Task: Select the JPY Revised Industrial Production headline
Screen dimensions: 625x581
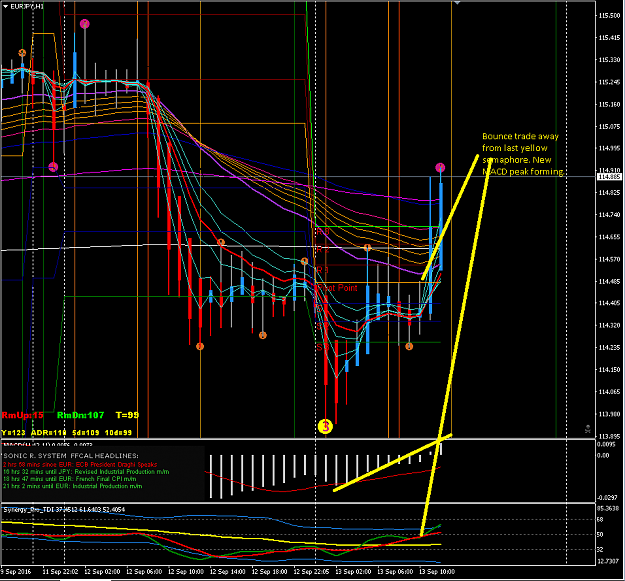Action: 86,472
